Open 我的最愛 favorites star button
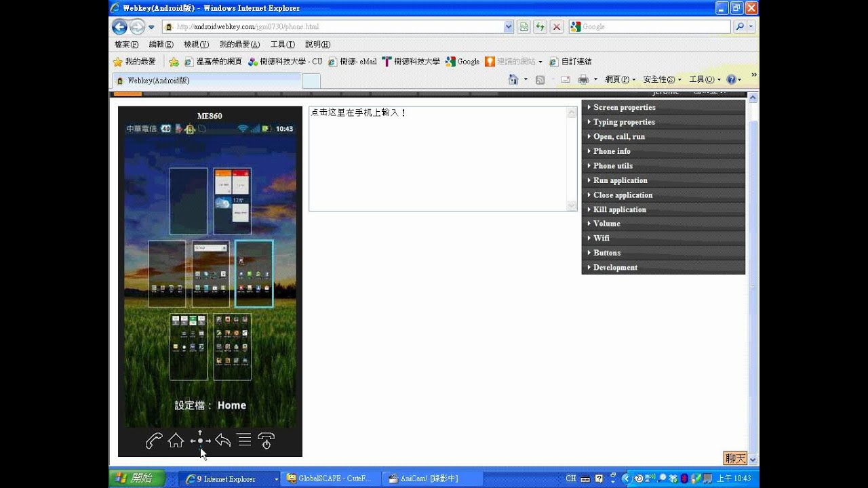 click(134, 62)
